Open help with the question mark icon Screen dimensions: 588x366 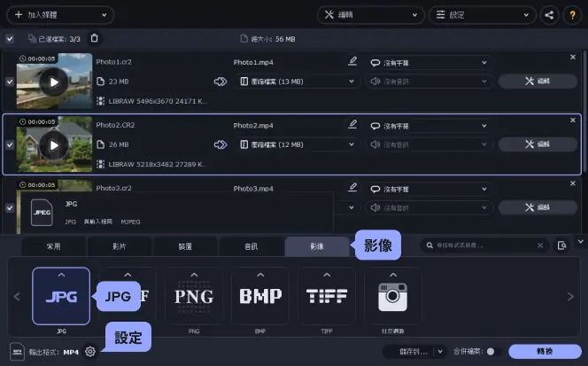point(572,15)
